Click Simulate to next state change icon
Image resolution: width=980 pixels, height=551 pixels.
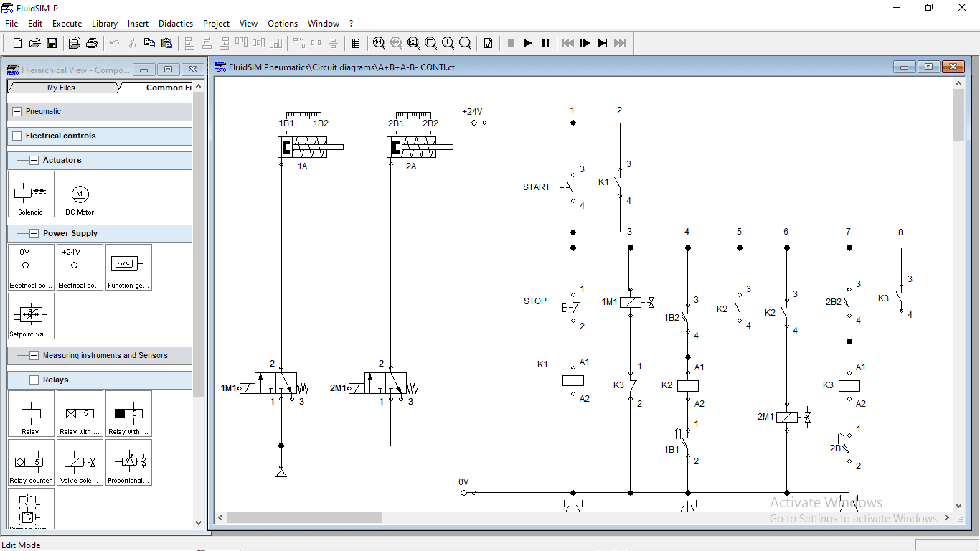pyautogui.click(x=603, y=43)
